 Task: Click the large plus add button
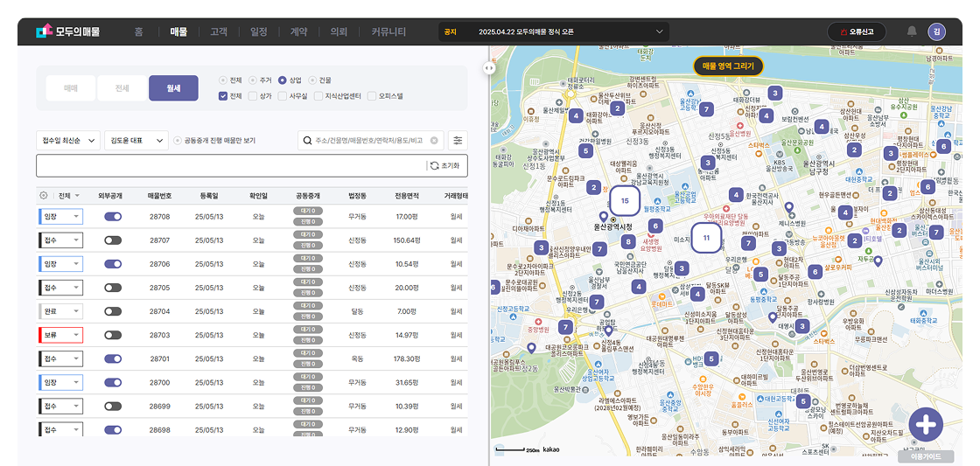(x=926, y=424)
